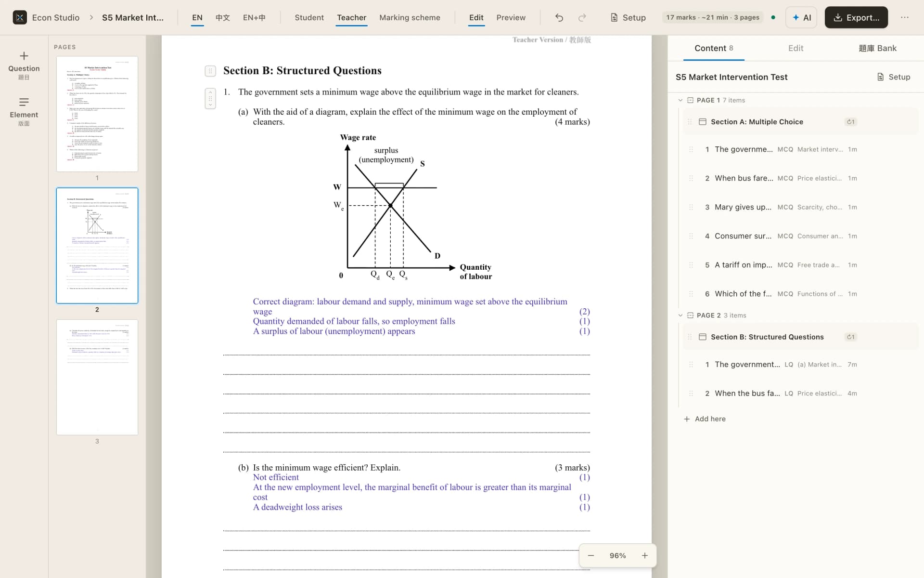Collapse the PAGE 1 group

tap(680, 100)
